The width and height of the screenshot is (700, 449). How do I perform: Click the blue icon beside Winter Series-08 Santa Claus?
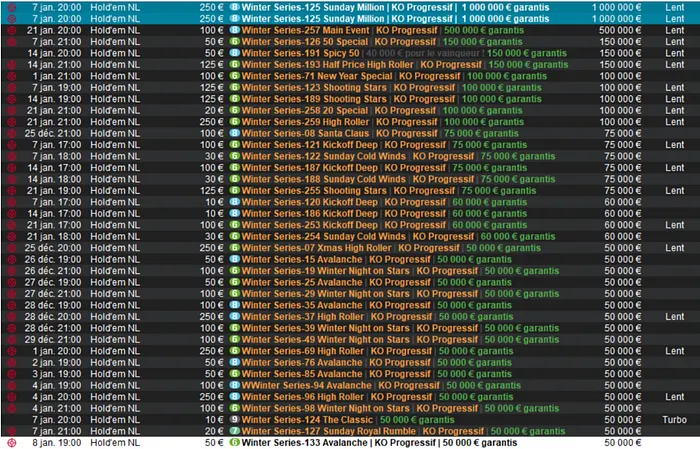tap(235, 133)
